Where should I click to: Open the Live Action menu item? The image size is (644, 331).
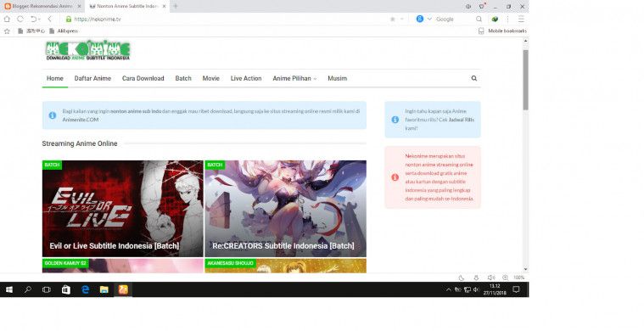245,78
